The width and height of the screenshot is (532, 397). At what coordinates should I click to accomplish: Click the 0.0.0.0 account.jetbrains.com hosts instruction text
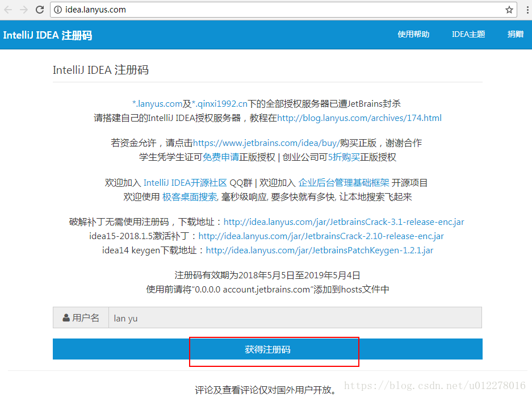coord(267,290)
